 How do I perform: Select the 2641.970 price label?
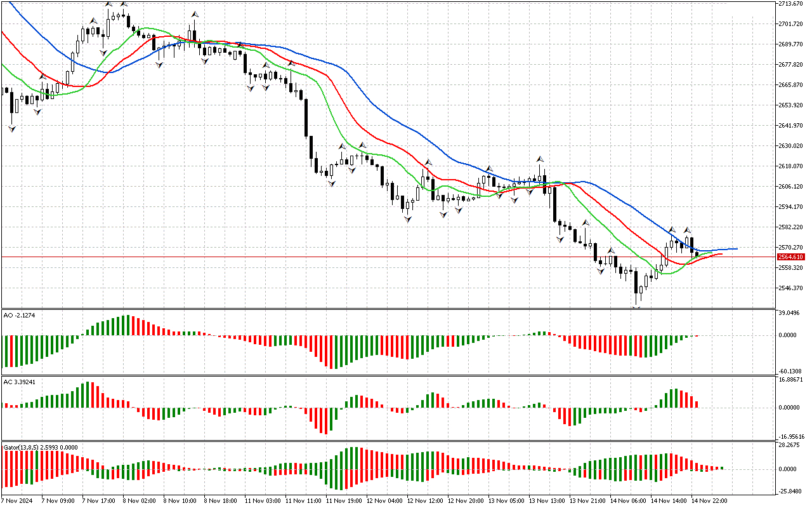click(791, 126)
